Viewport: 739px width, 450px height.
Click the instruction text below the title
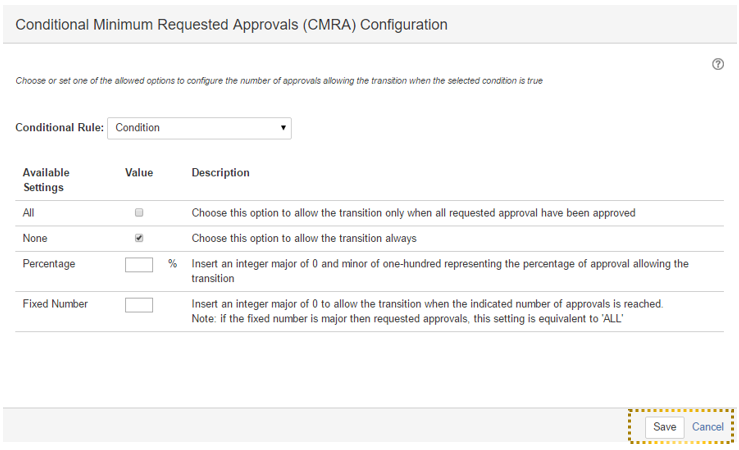(279, 81)
